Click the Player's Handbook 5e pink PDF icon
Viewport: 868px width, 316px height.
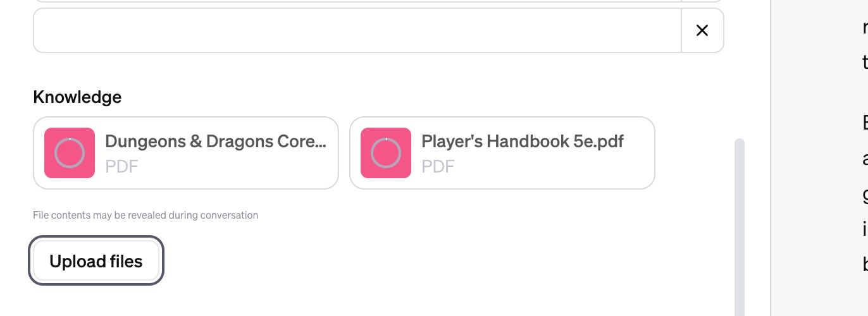click(386, 153)
